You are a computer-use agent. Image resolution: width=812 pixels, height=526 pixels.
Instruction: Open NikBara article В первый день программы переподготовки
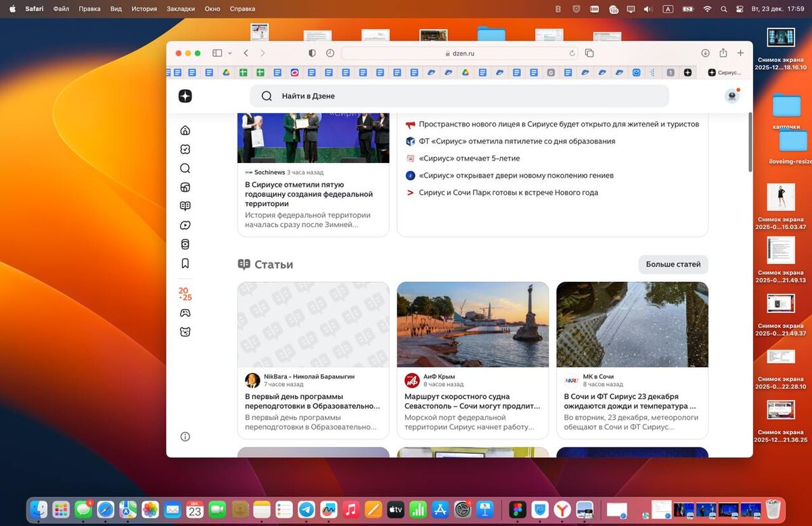313,402
